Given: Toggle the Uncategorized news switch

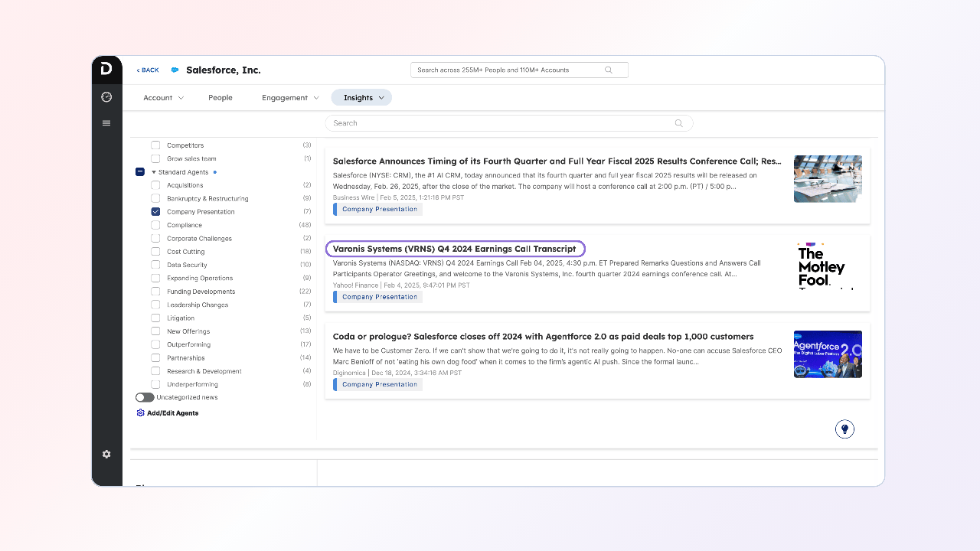Looking at the screenshot, I should click(x=144, y=398).
